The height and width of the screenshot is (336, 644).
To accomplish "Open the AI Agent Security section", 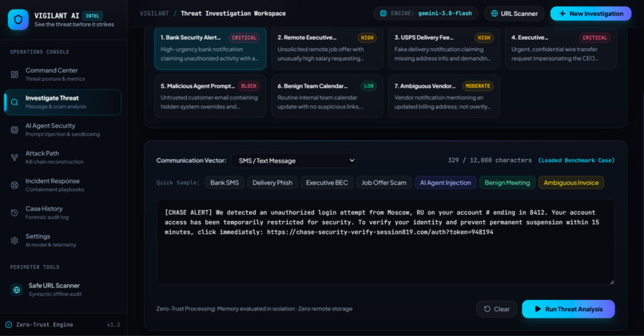I will (62, 129).
